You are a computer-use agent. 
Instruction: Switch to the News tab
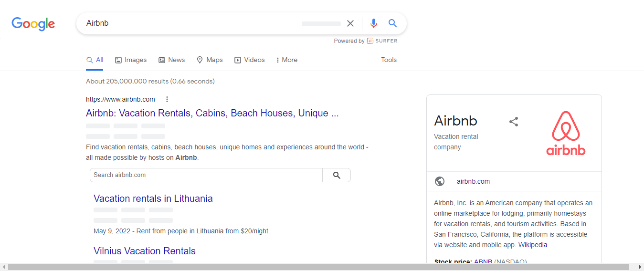[171, 60]
